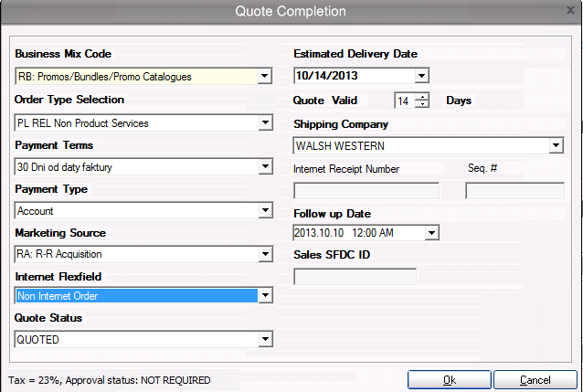This screenshot has height=392, width=583.
Task: Click the 'Tax = 23%, Approval status' status text
Action: point(110,380)
